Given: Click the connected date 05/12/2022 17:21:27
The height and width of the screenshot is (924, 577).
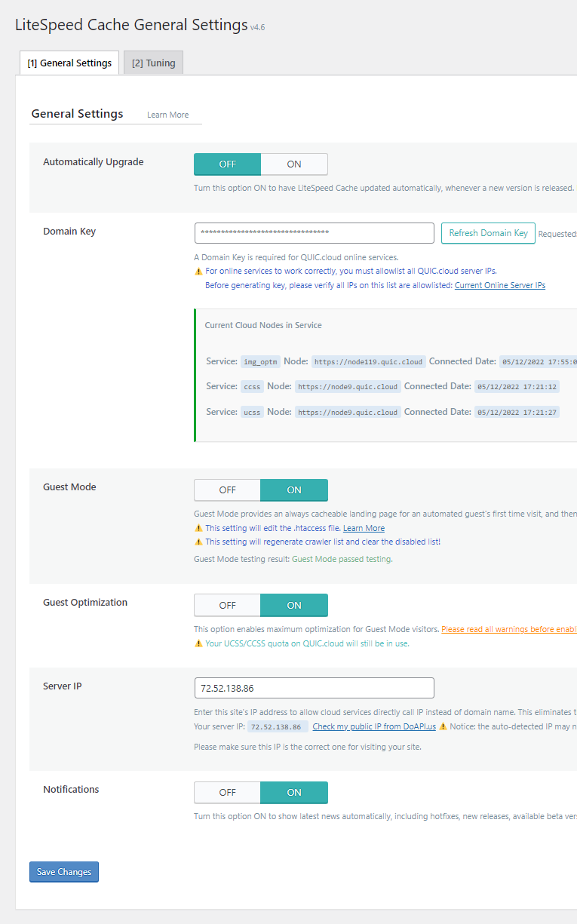Looking at the screenshot, I should click(518, 413).
